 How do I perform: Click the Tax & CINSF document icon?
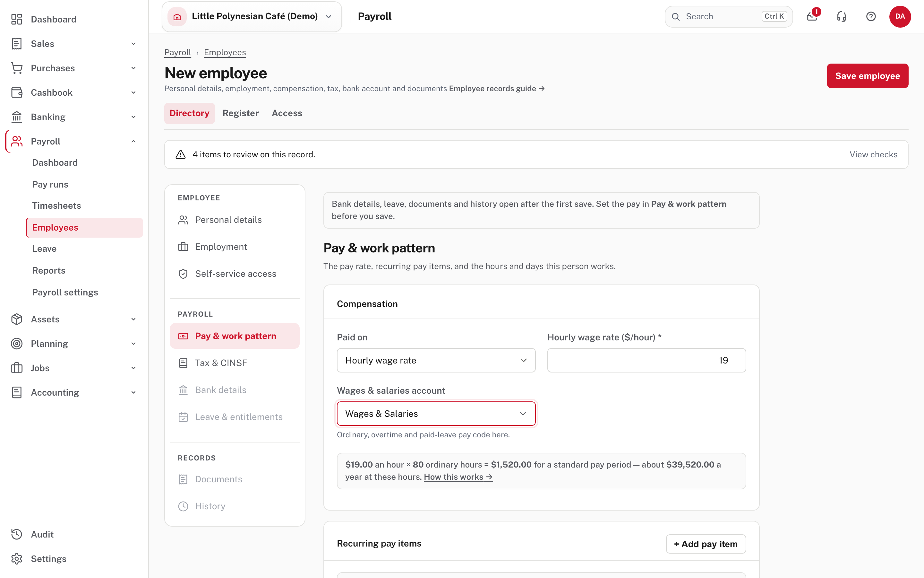tap(183, 363)
